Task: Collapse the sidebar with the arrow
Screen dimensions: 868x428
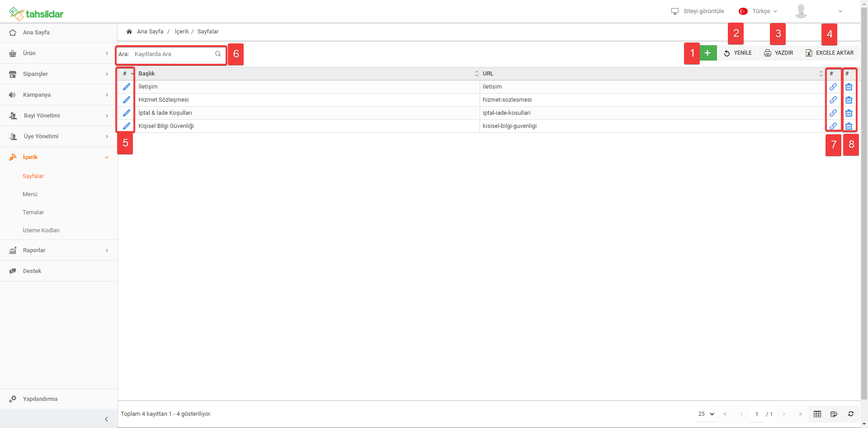Action: 106,419
